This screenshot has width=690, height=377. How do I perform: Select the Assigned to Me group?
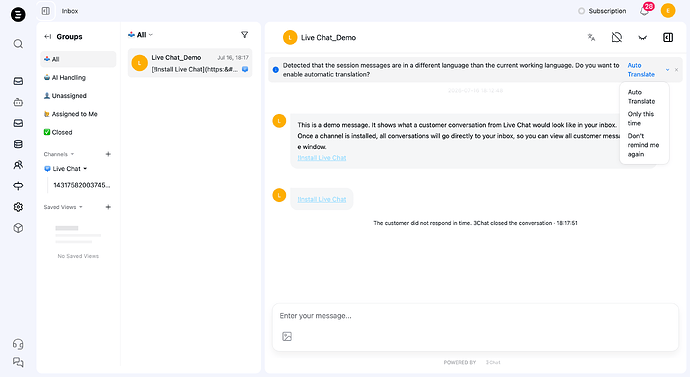(x=78, y=114)
